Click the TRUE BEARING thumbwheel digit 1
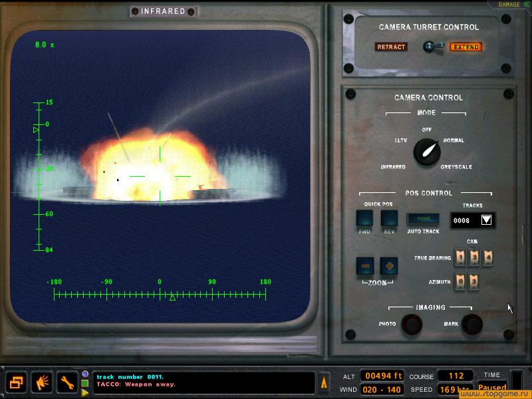Screen dimensions: 532x399 click(460, 257)
